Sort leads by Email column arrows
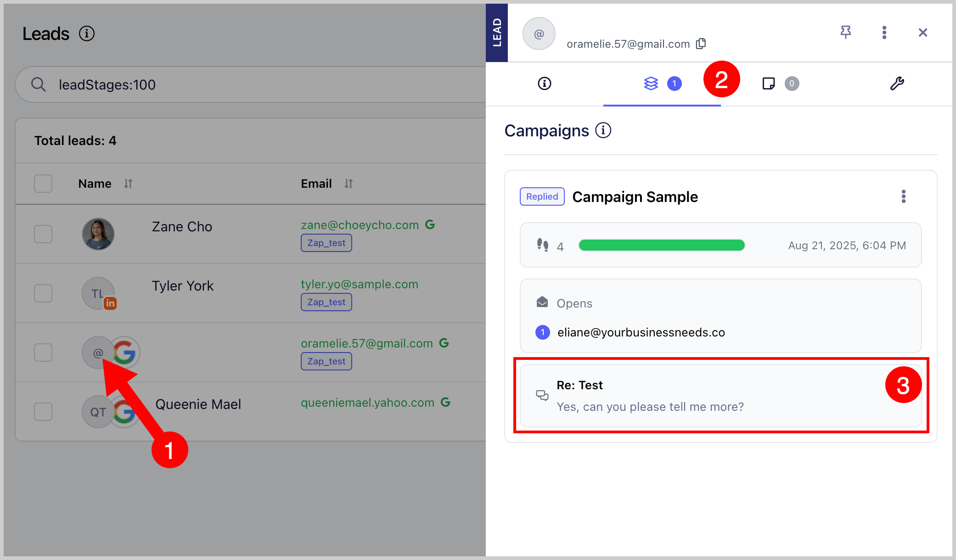The width and height of the screenshot is (956, 560). click(349, 184)
